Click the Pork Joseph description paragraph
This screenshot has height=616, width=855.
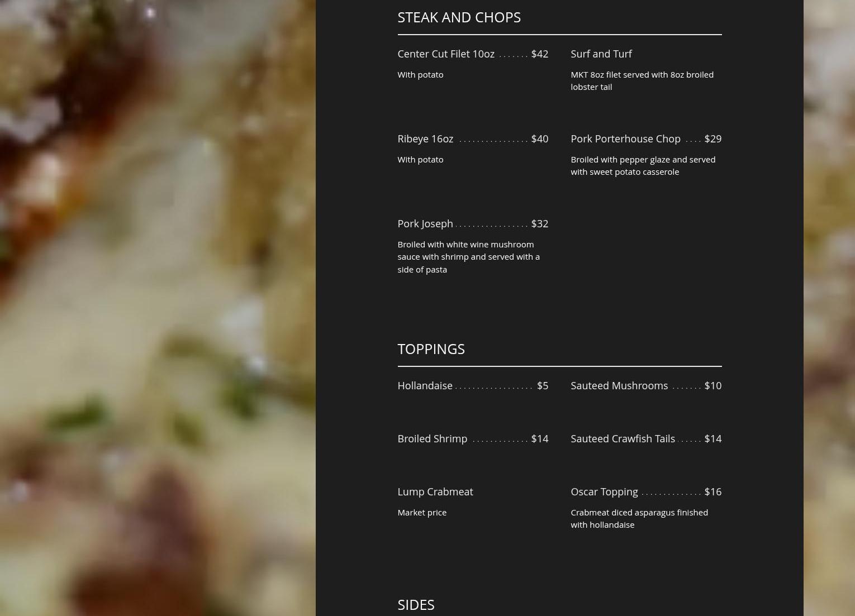pyautogui.click(x=468, y=256)
